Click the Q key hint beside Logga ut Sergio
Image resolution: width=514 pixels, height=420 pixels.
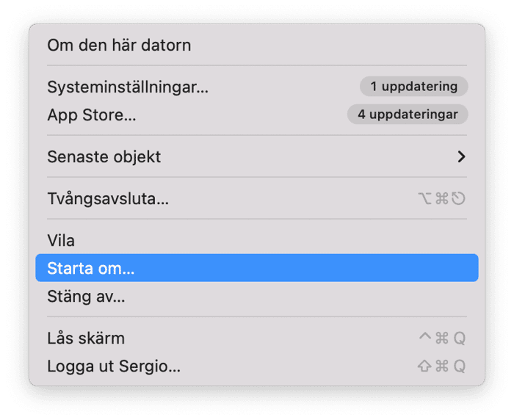coord(459,366)
